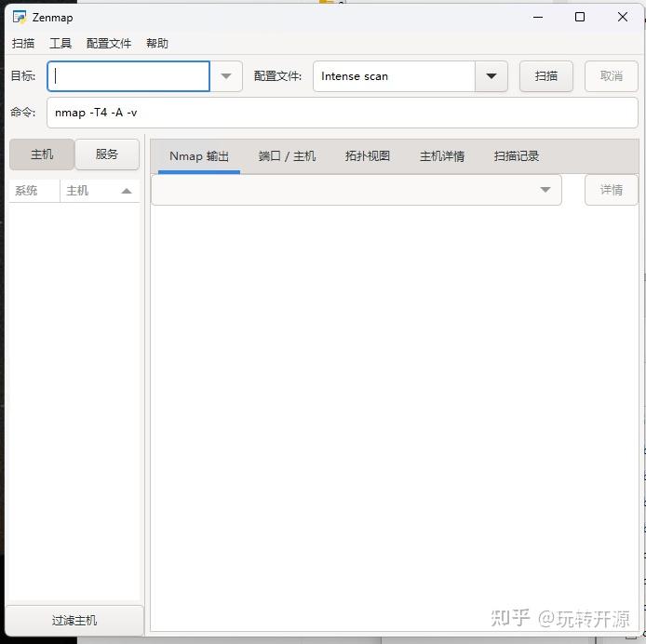Image resolution: width=646 pixels, height=644 pixels.
Task: Open the 扫描 menu in the menu bar
Action: [x=23, y=43]
